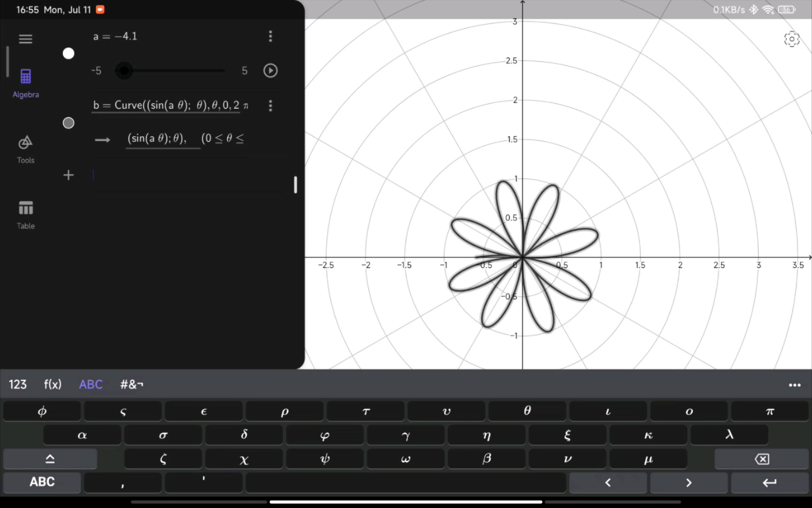
Task: Tap the ω key
Action: click(x=406, y=459)
